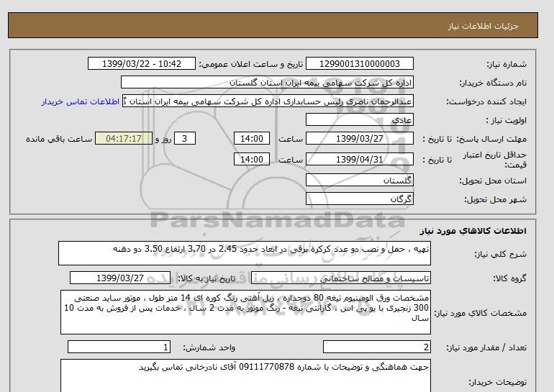Image resolution: width=554 pixels, height=392 pixels.
Task: Click the نام دستگاه خریدار label
Action: (x=493, y=83)
